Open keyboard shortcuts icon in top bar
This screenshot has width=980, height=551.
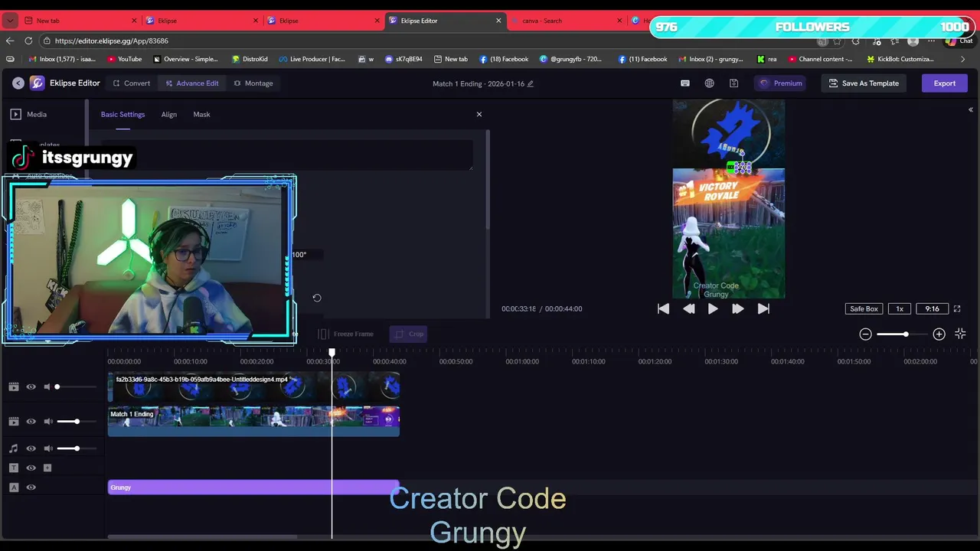(x=685, y=83)
